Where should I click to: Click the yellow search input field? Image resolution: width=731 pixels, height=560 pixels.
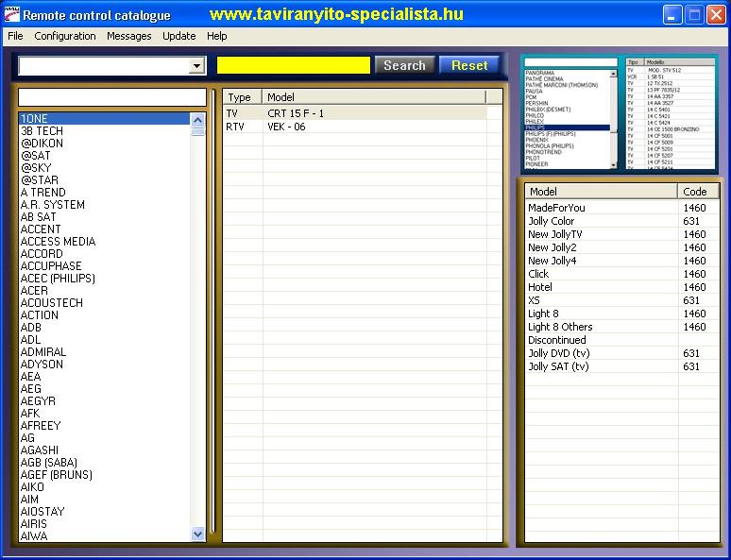(x=293, y=65)
